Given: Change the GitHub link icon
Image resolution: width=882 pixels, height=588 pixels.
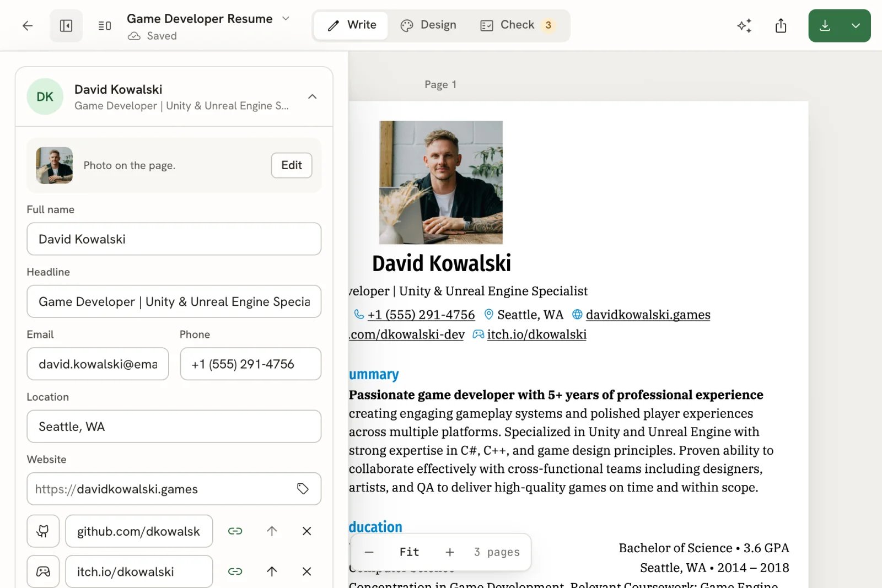Looking at the screenshot, I should 43,531.
